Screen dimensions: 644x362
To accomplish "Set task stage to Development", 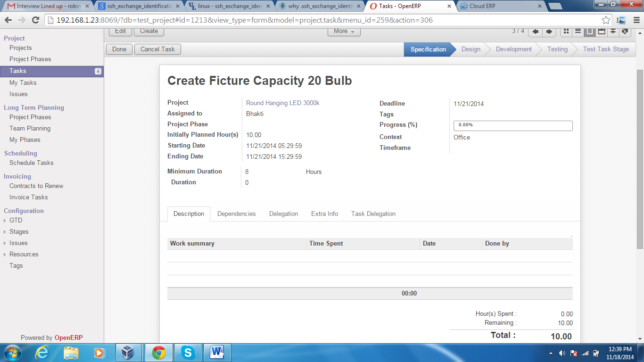I will 513,49.
